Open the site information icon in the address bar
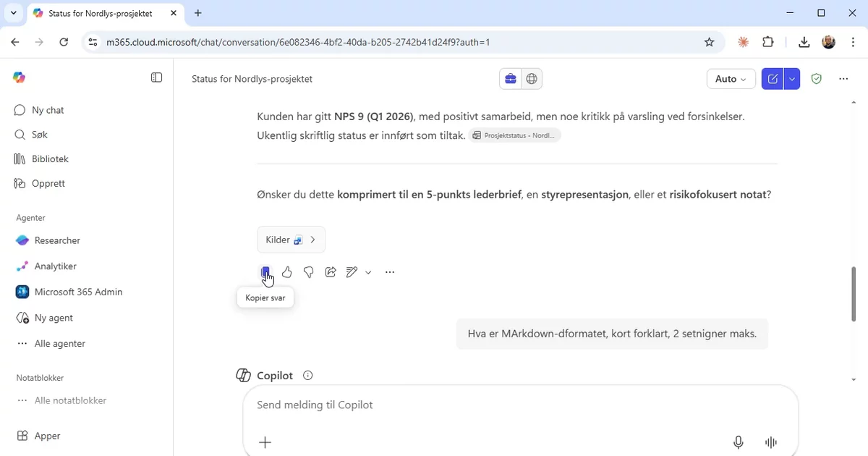The height and width of the screenshot is (456, 868). tap(93, 42)
